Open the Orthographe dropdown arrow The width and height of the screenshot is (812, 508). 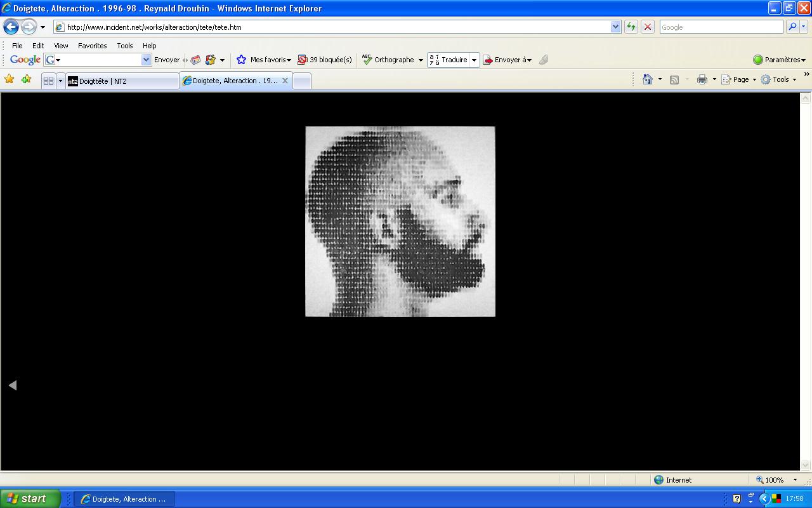421,60
